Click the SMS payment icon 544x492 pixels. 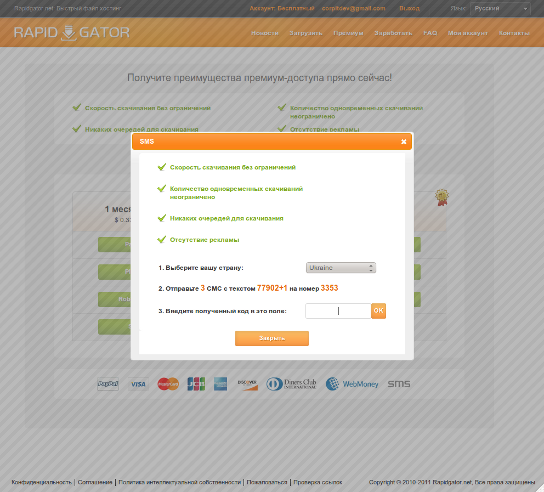[x=399, y=384]
